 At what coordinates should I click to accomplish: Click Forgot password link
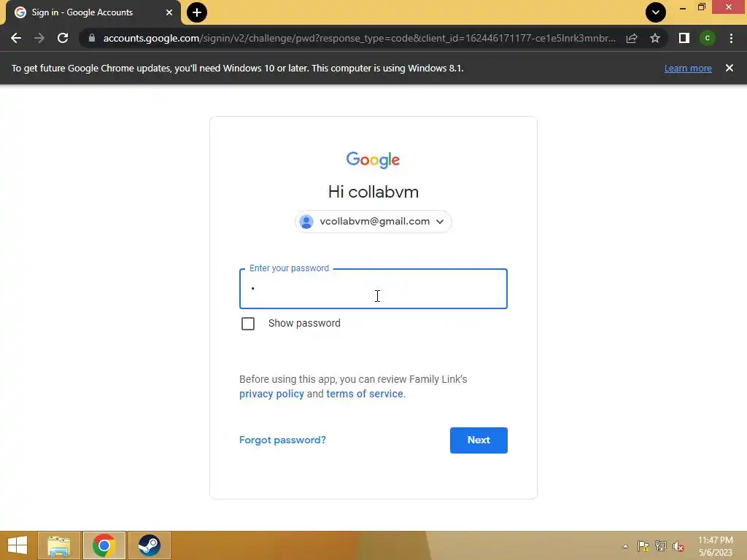(282, 440)
